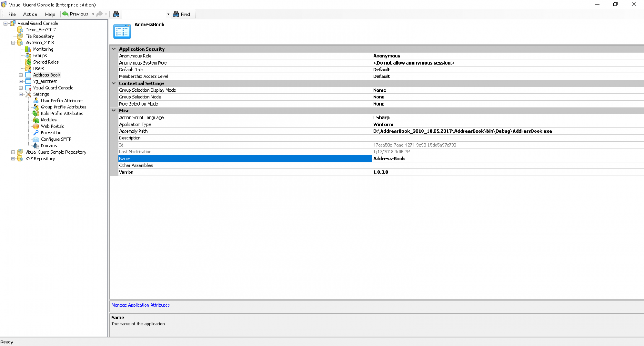Viewport: 644px width, 346px height.
Task: Click the large AddressBook header icon
Action: tap(122, 31)
